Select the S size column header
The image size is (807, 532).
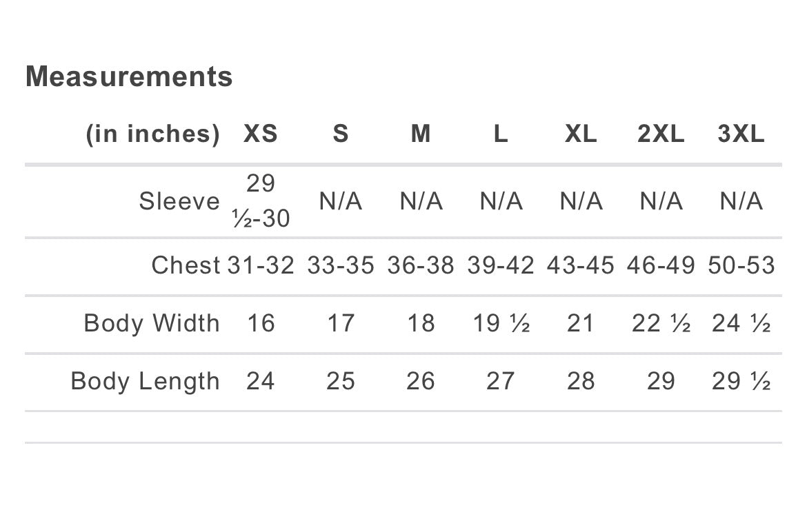[x=341, y=134]
